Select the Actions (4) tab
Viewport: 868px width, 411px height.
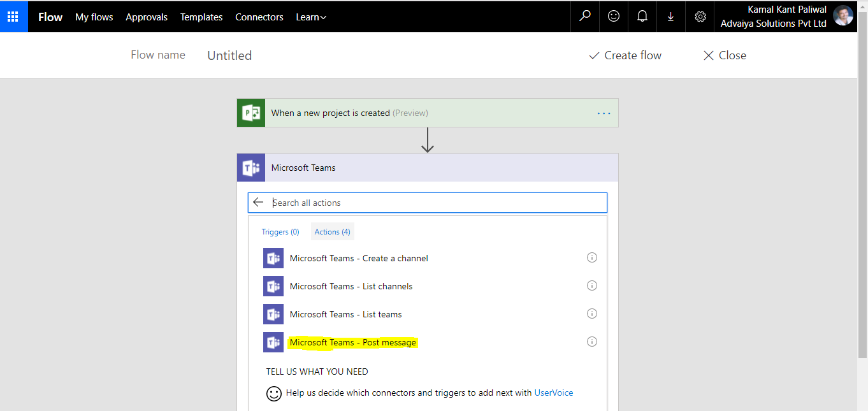(x=333, y=232)
